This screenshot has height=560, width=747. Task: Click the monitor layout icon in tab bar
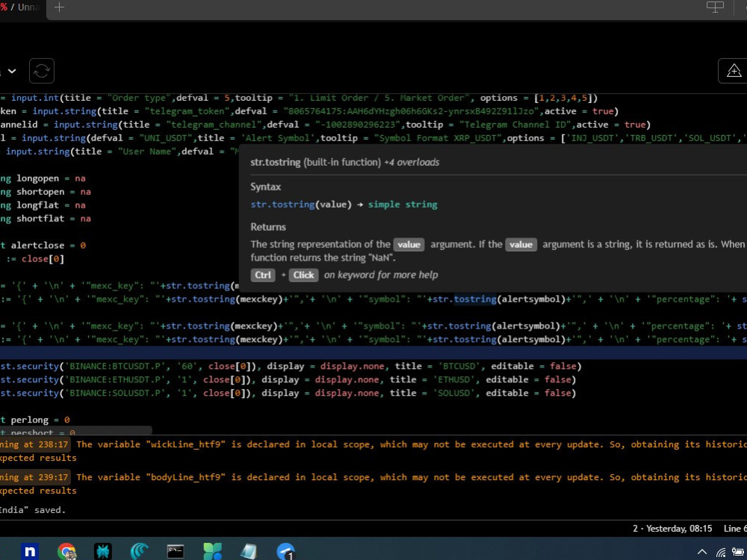click(715, 7)
